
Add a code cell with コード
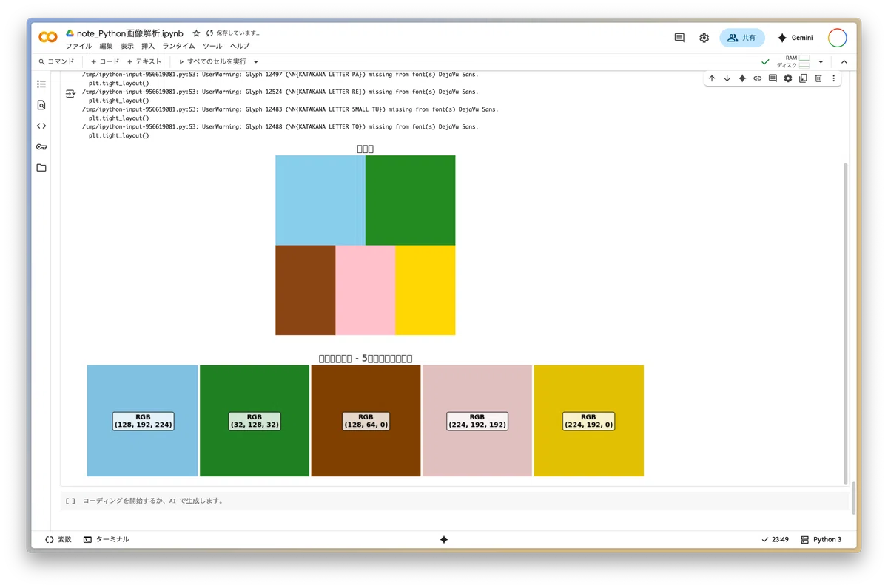[104, 62]
